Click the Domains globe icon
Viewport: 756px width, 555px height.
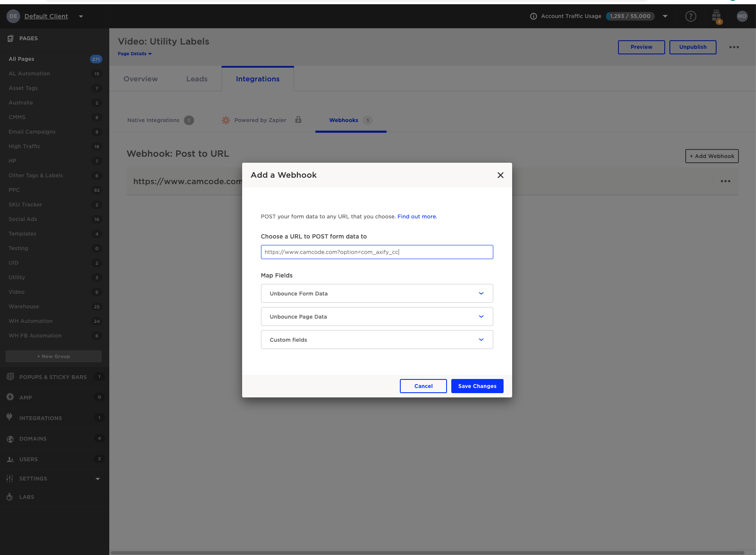click(x=10, y=439)
